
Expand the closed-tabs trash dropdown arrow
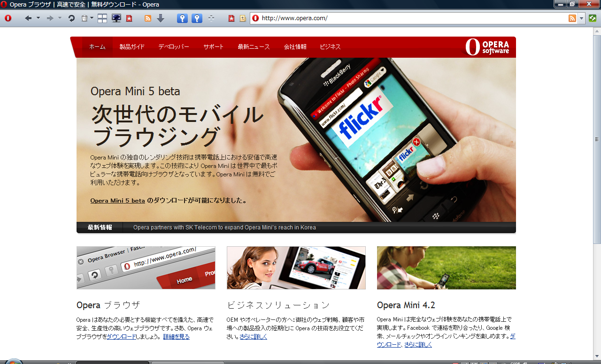pyautogui.click(x=92, y=18)
